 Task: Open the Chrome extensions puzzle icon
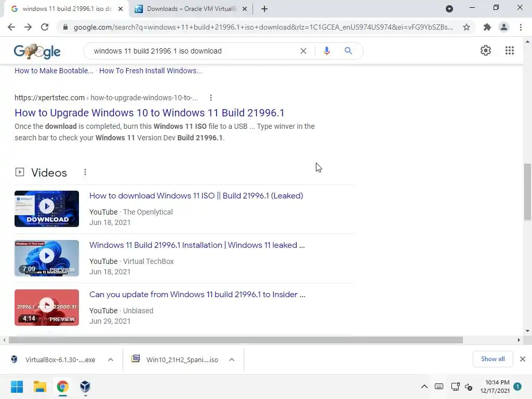(x=487, y=27)
